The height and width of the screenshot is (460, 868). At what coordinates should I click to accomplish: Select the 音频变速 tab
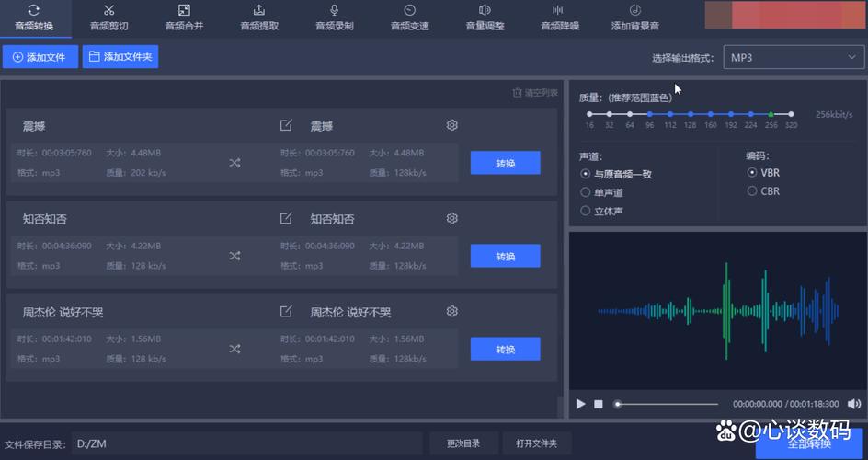[x=410, y=18]
